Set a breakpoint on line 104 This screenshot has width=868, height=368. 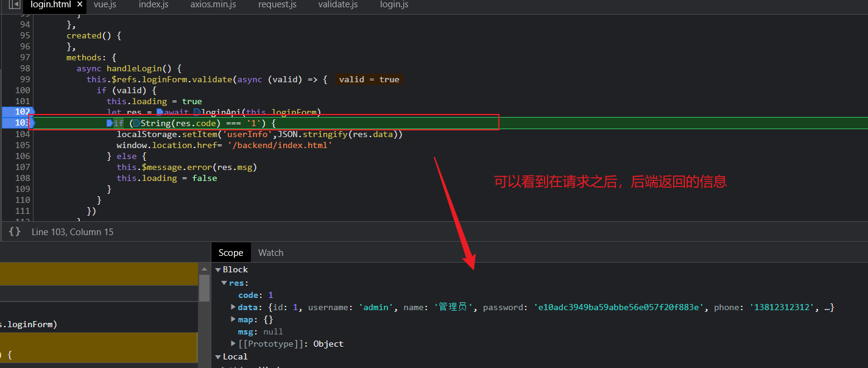(22, 134)
